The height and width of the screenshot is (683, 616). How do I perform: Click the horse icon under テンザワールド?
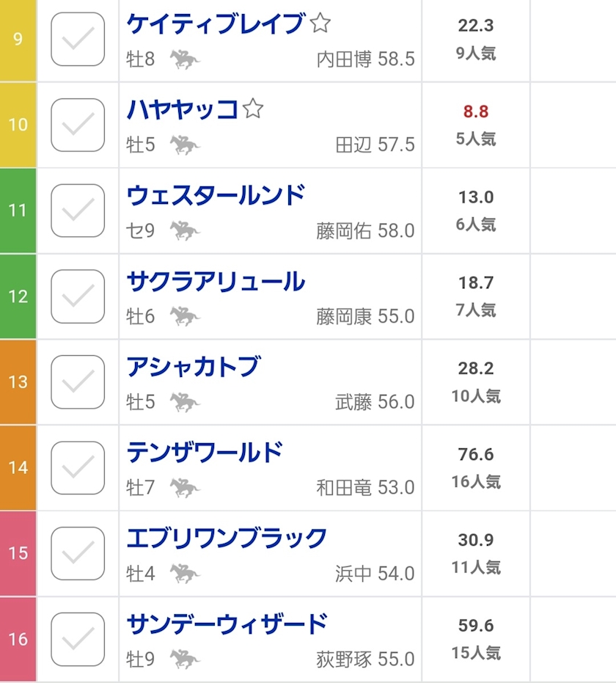click(x=185, y=487)
